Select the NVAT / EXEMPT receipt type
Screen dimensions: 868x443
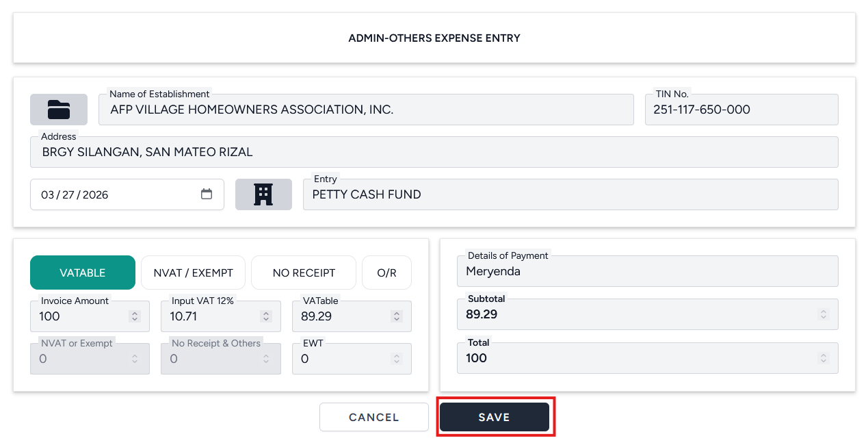[194, 273]
